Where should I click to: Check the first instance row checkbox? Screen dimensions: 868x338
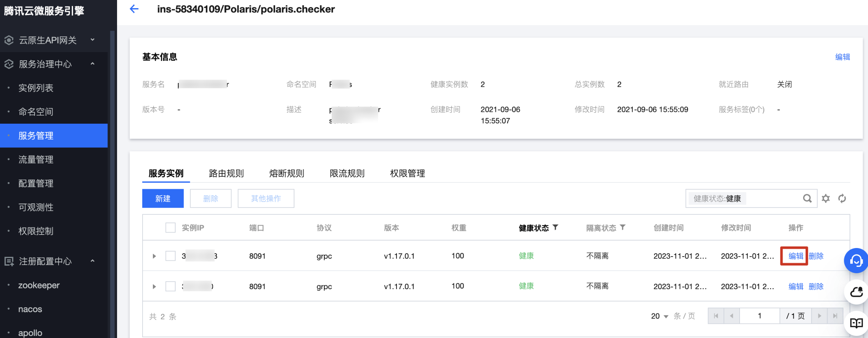171,256
